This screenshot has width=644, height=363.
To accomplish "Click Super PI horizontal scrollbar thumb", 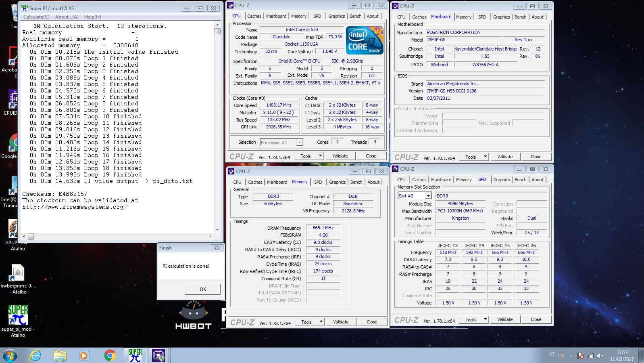I will tap(31, 237).
